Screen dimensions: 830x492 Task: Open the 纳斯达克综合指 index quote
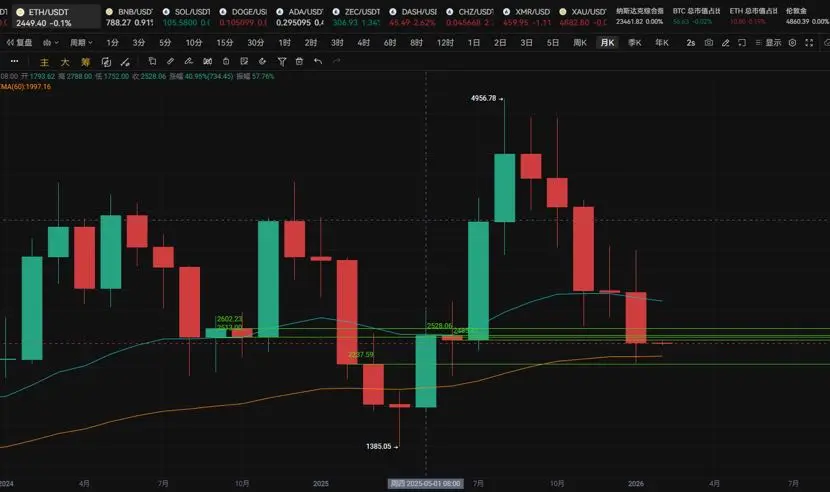[639, 16]
